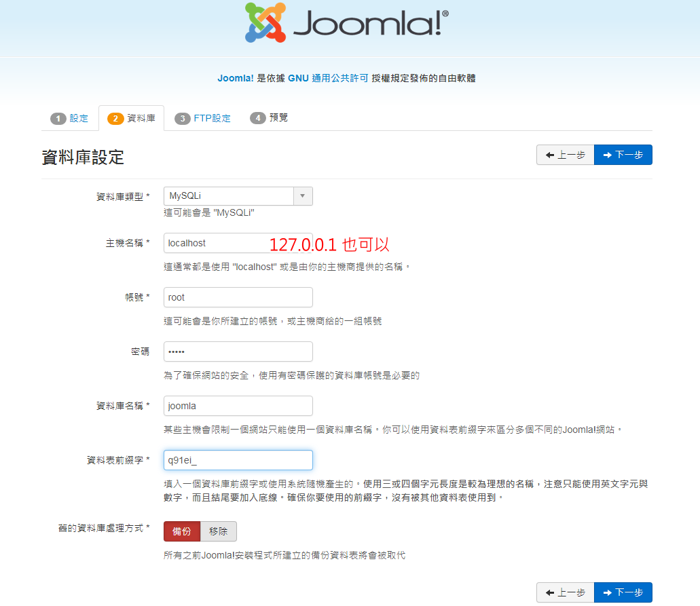Expand the MySQLi database type dropdown arrow
Image resolution: width=700 pixels, height=606 pixels.
(x=303, y=196)
